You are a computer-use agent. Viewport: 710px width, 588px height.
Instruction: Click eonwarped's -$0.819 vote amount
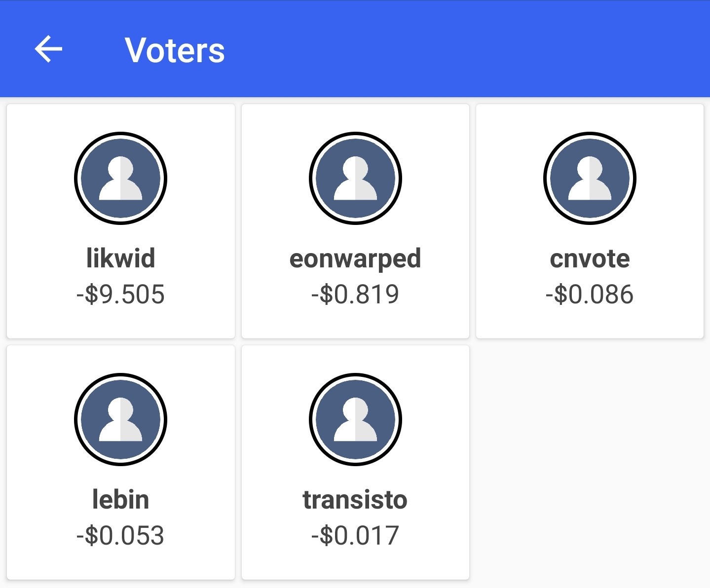355,294
